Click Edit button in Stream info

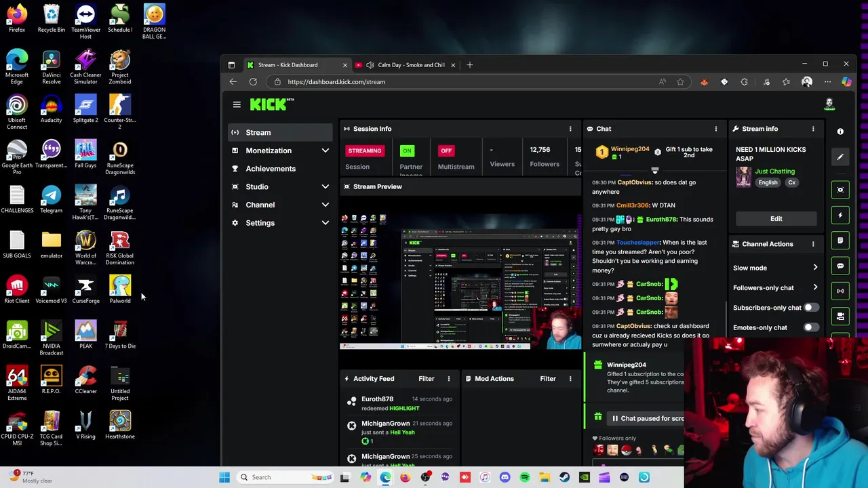(776, 219)
